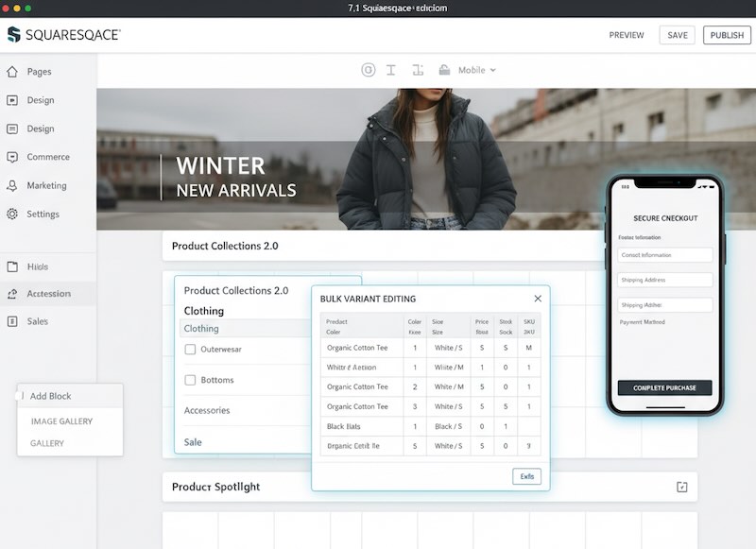
Task: Click the circular target icon in toolbar
Action: click(368, 70)
